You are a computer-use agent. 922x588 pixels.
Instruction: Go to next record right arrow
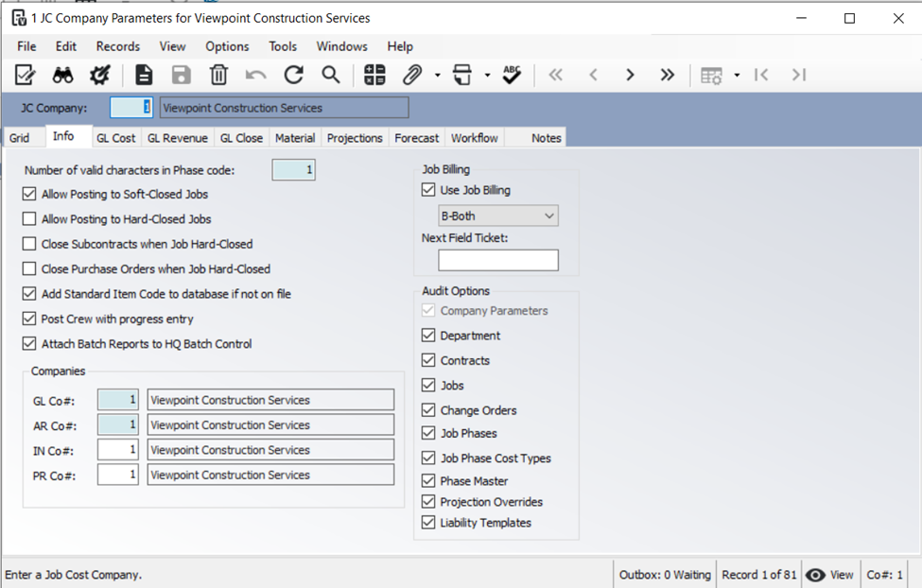click(631, 75)
